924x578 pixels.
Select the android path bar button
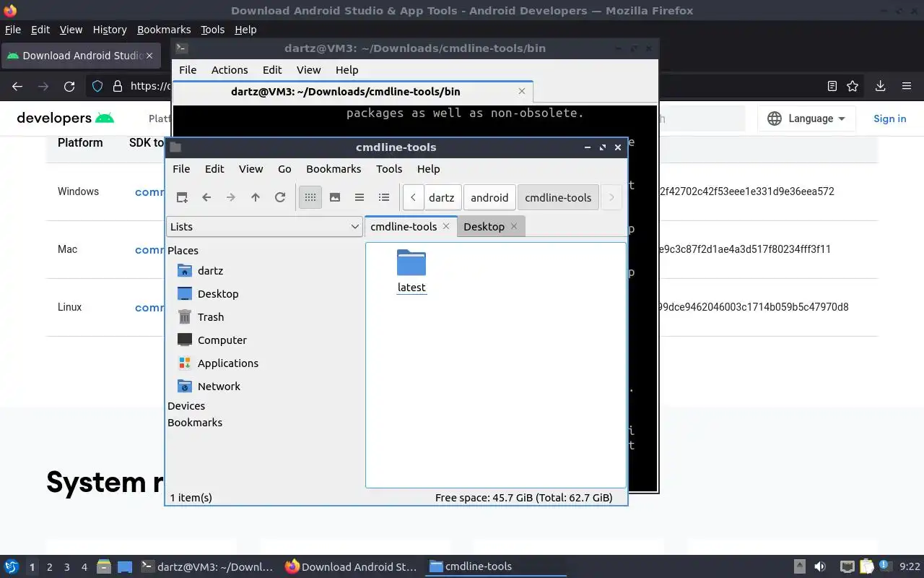point(489,197)
